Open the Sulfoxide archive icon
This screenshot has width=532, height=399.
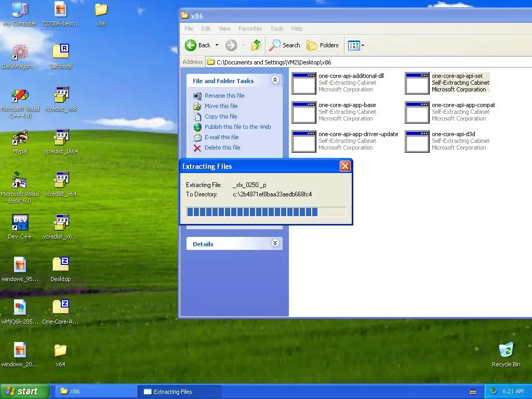pyautogui.click(x=60, y=56)
